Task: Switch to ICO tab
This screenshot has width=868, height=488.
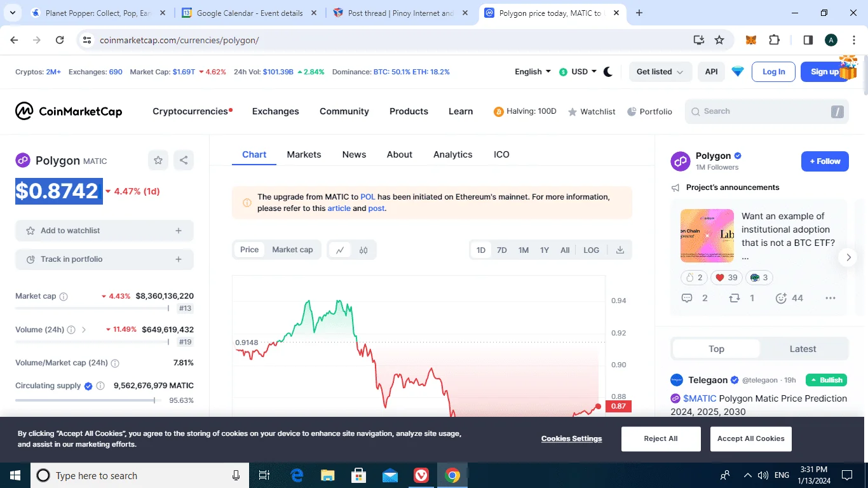Action: [x=501, y=154]
